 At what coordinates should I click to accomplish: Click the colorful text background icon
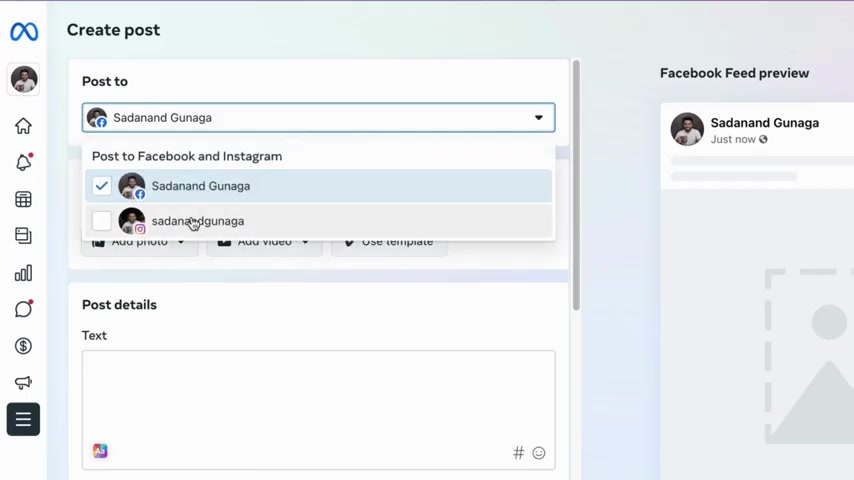100,451
